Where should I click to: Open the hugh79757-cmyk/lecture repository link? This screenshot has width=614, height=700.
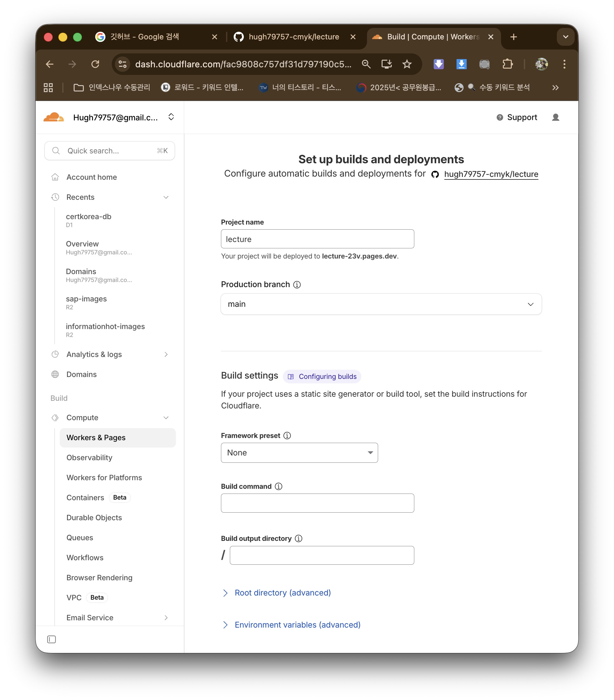pos(491,174)
